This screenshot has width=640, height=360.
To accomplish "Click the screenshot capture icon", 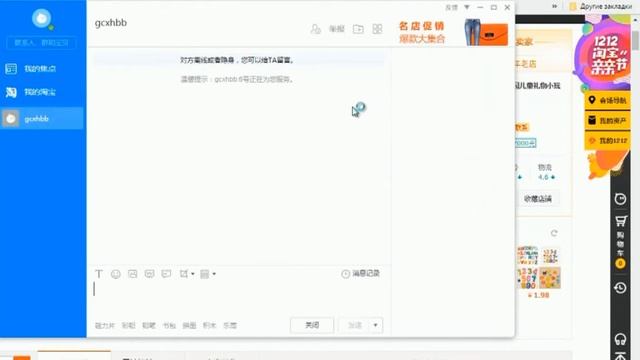I will point(184,274).
